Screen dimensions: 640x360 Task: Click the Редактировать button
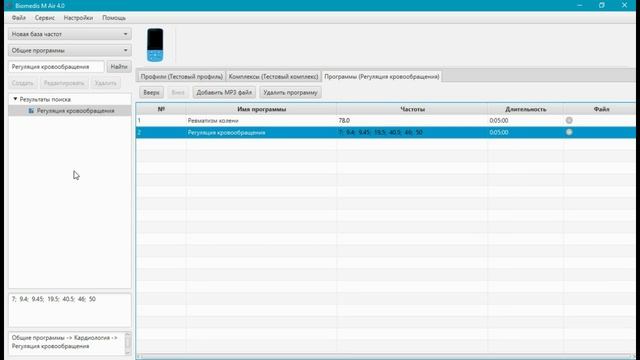(64, 83)
